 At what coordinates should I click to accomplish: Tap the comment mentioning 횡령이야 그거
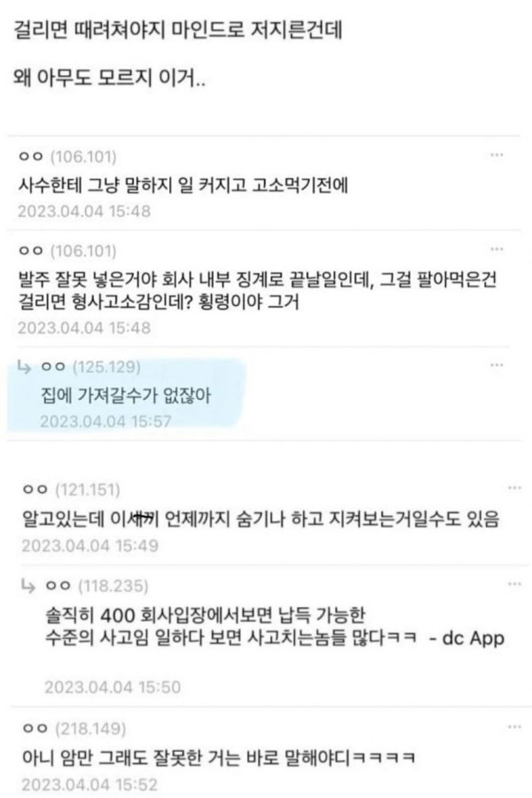(257, 291)
